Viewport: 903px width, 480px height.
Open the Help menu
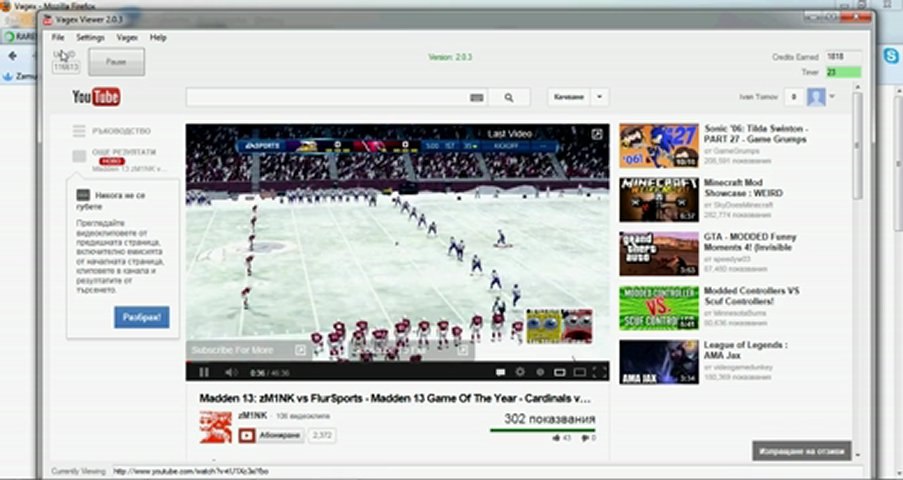point(158,37)
